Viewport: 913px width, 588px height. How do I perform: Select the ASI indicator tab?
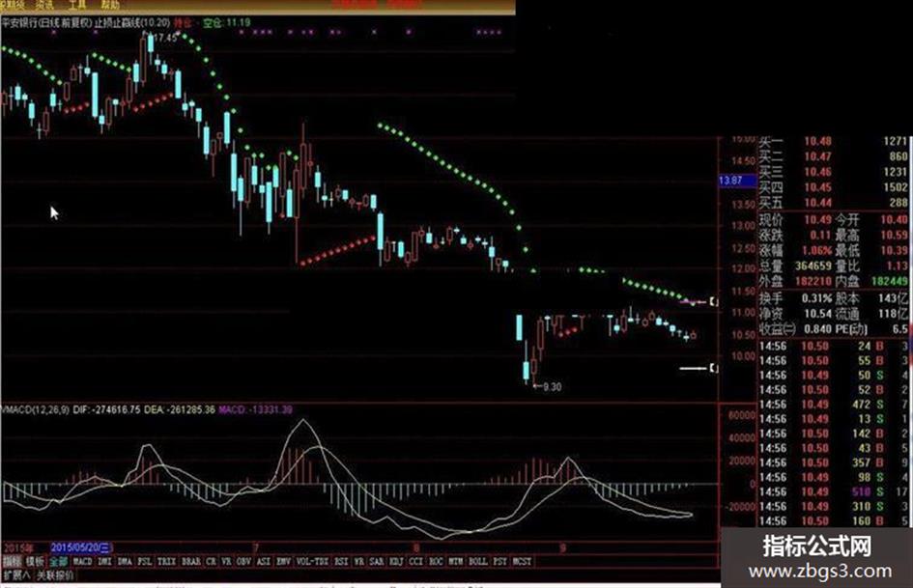(264, 562)
